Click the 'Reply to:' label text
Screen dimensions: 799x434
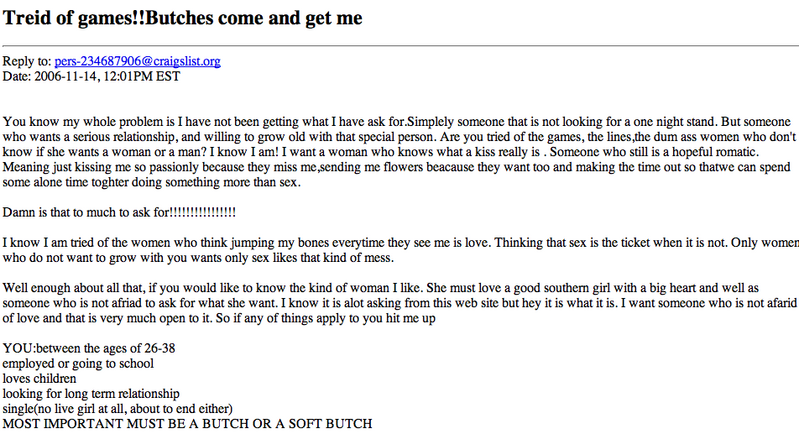pyautogui.click(x=27, y=61)
